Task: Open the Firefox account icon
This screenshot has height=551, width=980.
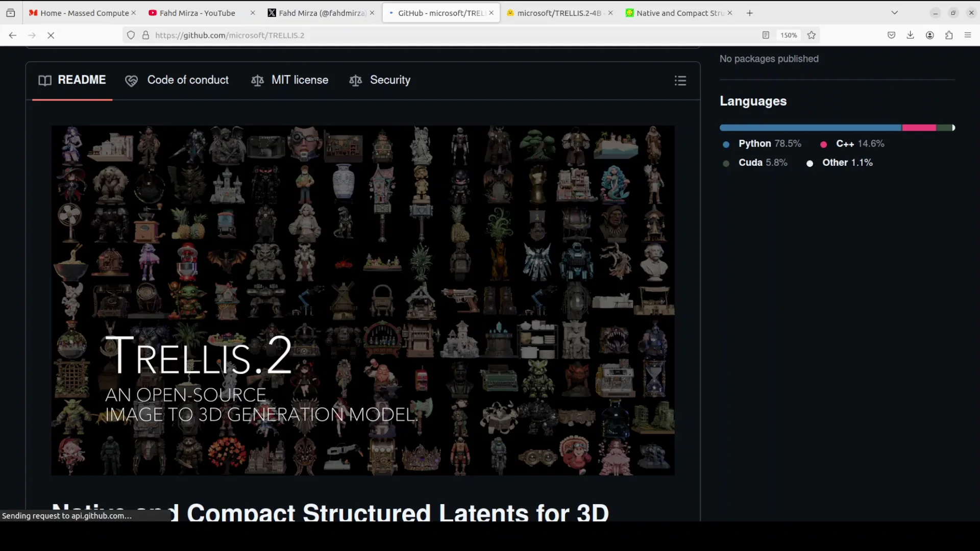Action: [929, 35]
